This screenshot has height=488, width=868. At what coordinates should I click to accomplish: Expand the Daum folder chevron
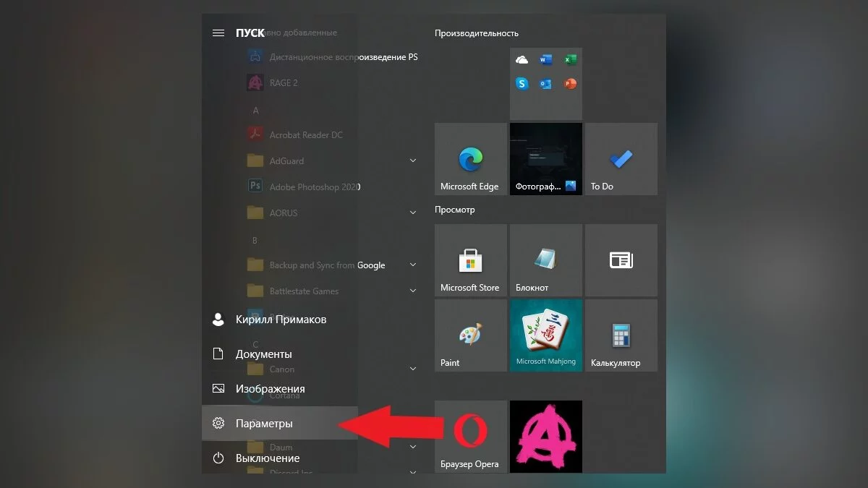(x=413, y=448)
